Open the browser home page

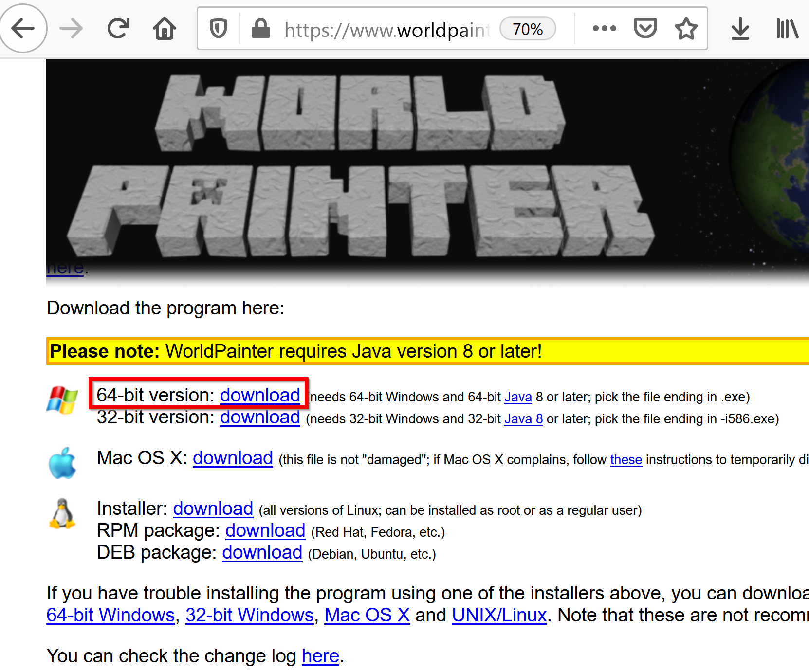click(x=165, y=28)
